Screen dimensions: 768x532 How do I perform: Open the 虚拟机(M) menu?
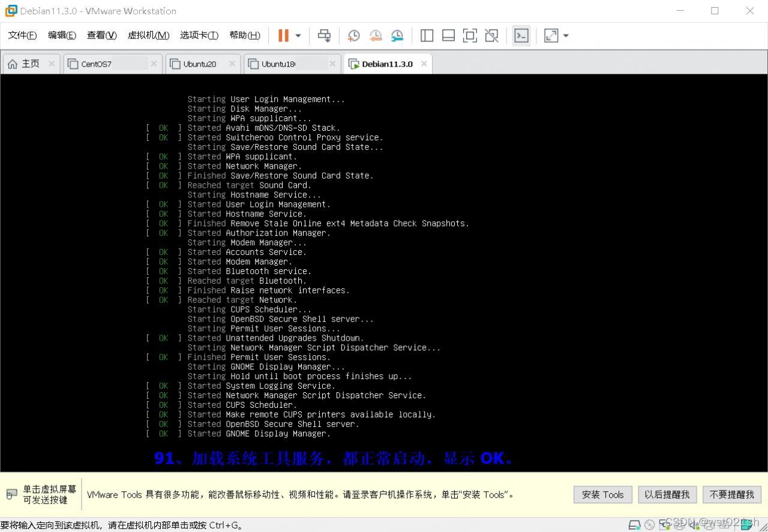click(x=148, y=35)
